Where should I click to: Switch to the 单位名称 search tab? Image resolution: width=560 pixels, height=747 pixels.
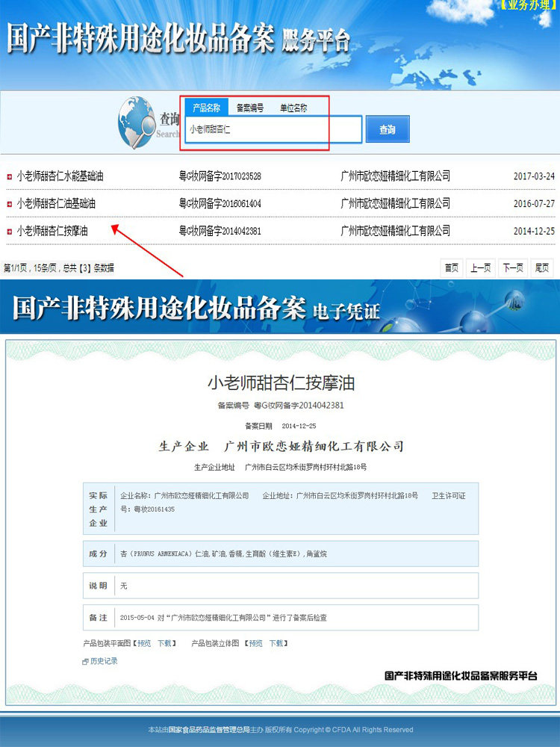293,108
